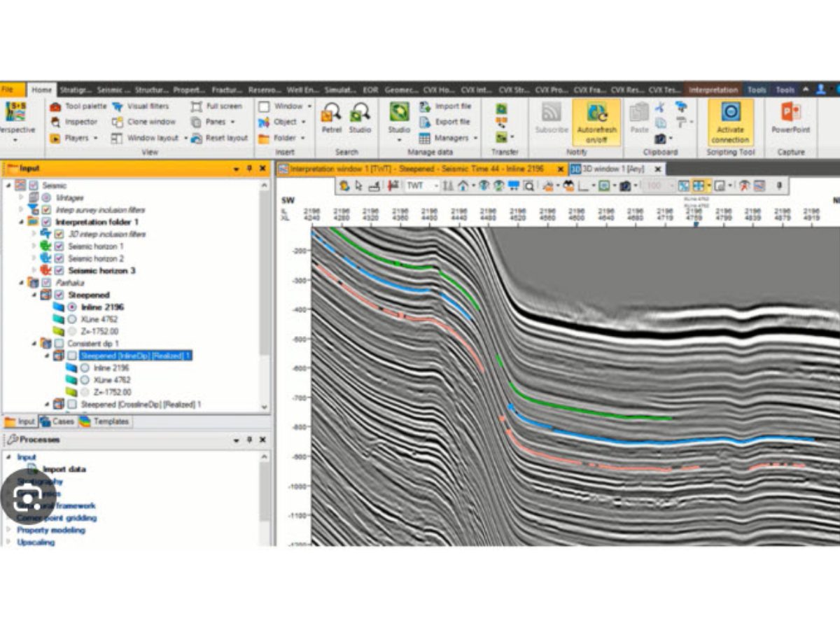840x630 pixels.
Task: Expand the Seismic horizon 1 node
Action: pyautogui.click(x=34, y=246)
